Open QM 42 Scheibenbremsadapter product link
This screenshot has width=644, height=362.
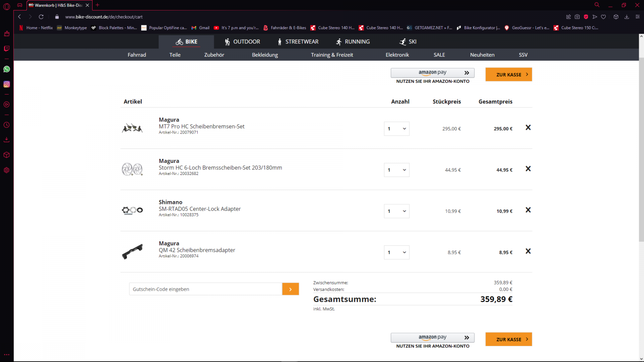[x=197, y=250]
